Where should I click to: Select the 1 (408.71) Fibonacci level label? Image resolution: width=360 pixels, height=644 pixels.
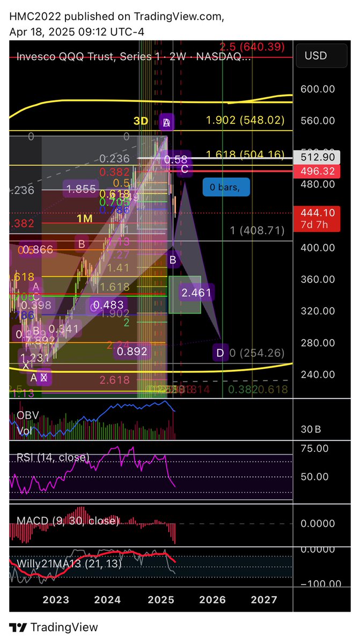click(257, 230)
